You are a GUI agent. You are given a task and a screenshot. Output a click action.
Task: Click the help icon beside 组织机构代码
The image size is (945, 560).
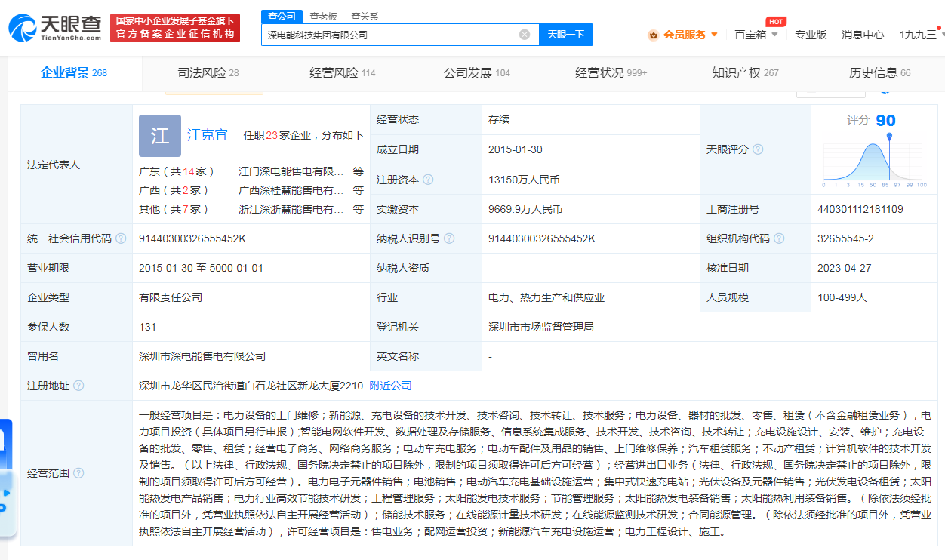coord(779,238)
